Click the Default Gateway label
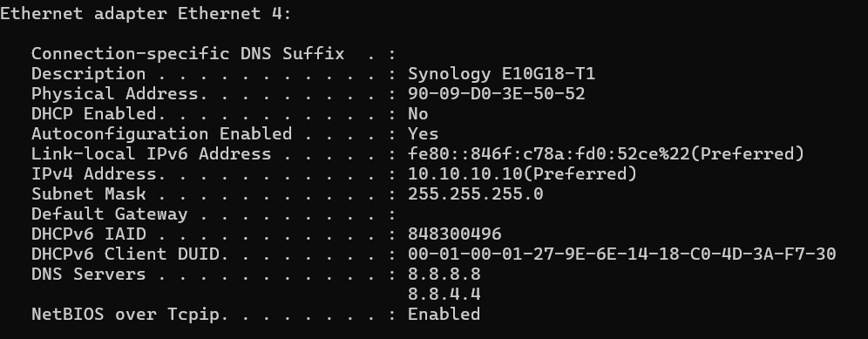Screen dimensions: 868x339 [110, 214]
